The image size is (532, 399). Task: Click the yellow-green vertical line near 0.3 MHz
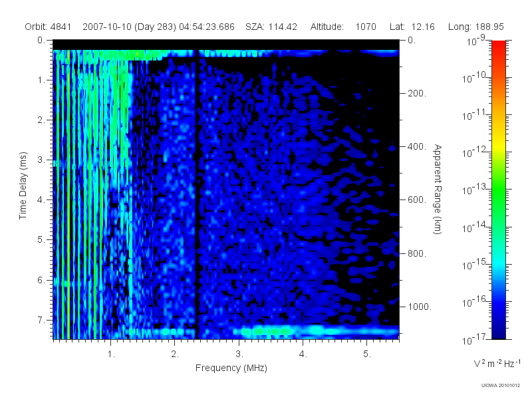coord(68,194)
